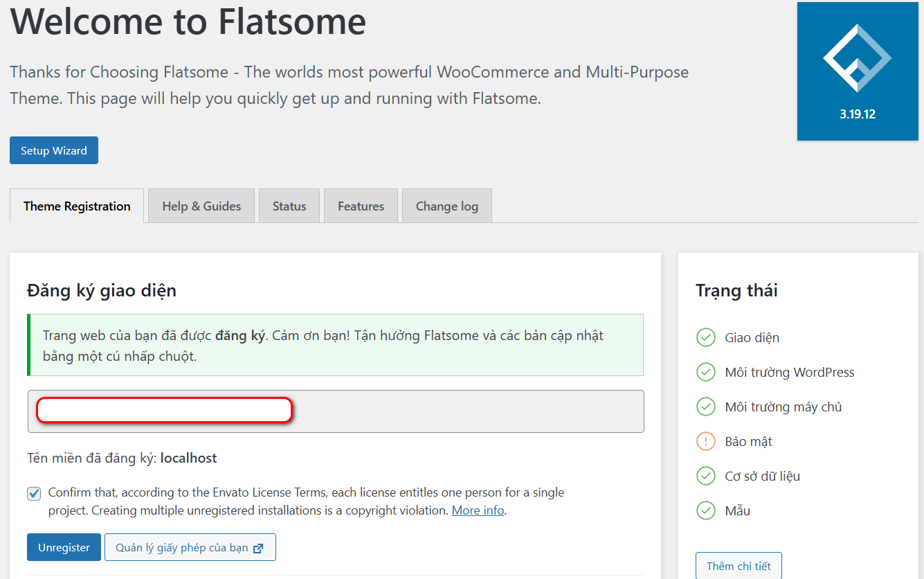Click the Thanks for Choosing Flatsome paragraph
Viewport: 924px width, 579px height.
(x=350, y=85)
